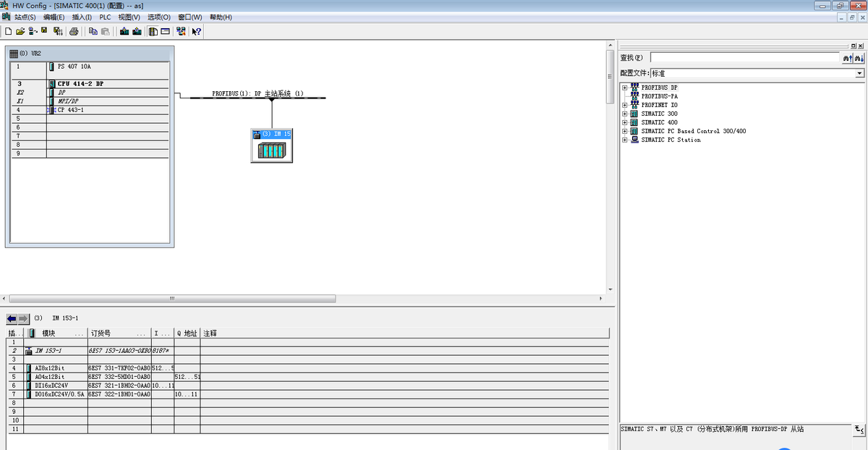
Task: Click the search upward binoculars icon
Action: tap(846, 57)
